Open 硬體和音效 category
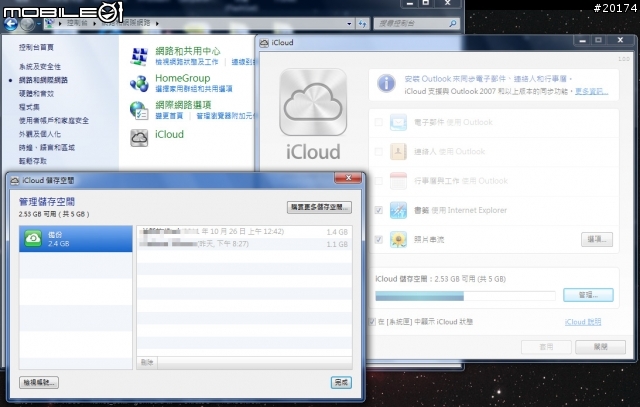Viewport: 640px width, 407px height. 36,93
